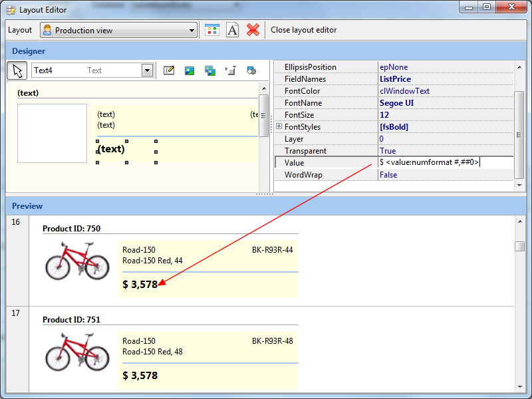The image size is (532, 399).
Task: Click the add text element icon
Action: coord(169,70)
